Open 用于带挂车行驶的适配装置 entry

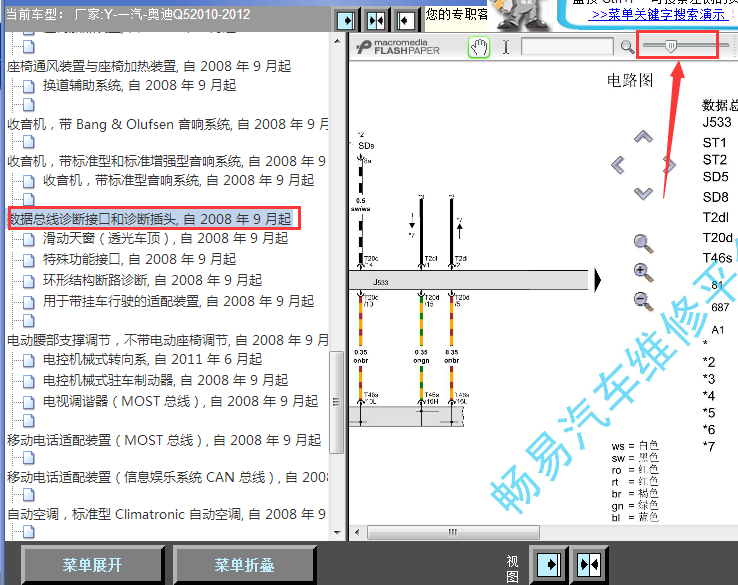point(178,301)
